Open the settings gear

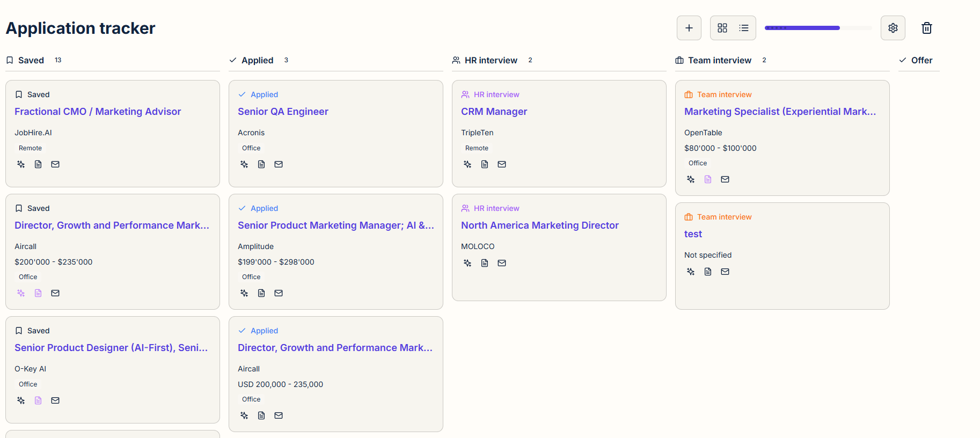893,28
